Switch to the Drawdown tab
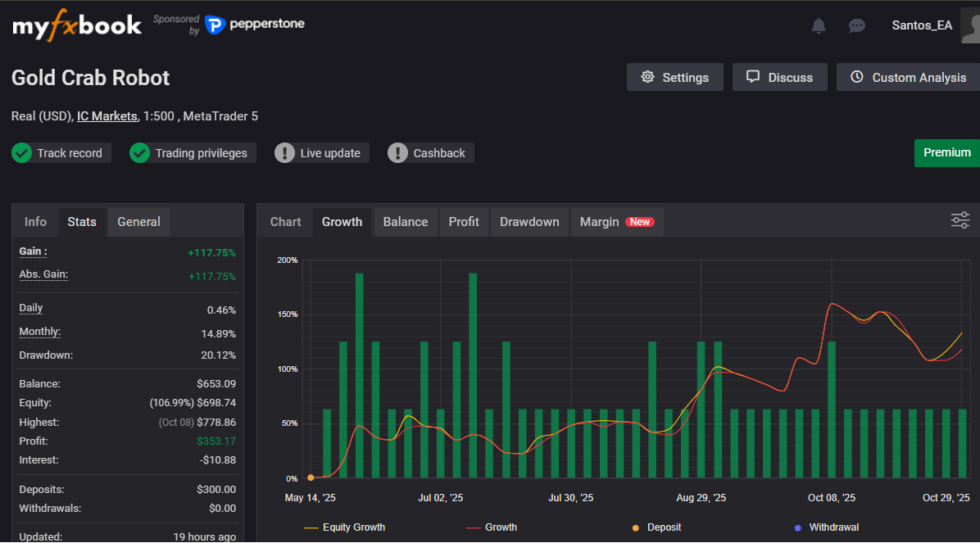 tap(529, 221)
